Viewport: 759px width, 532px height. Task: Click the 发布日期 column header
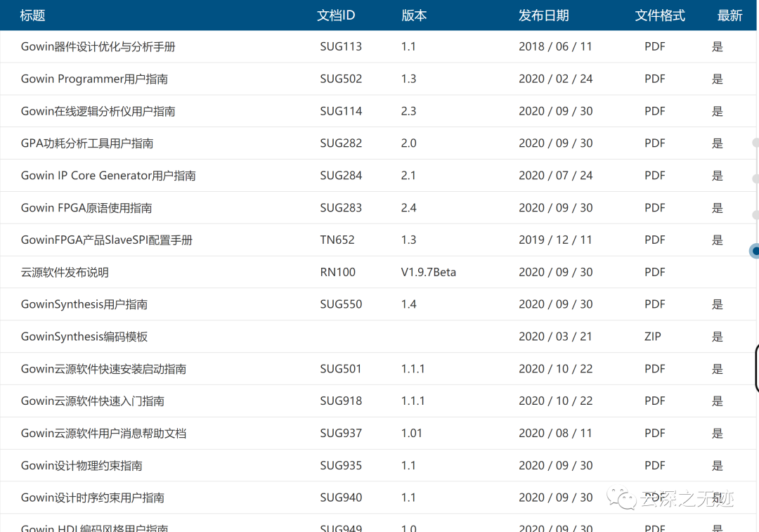click(x=543, y=15)
